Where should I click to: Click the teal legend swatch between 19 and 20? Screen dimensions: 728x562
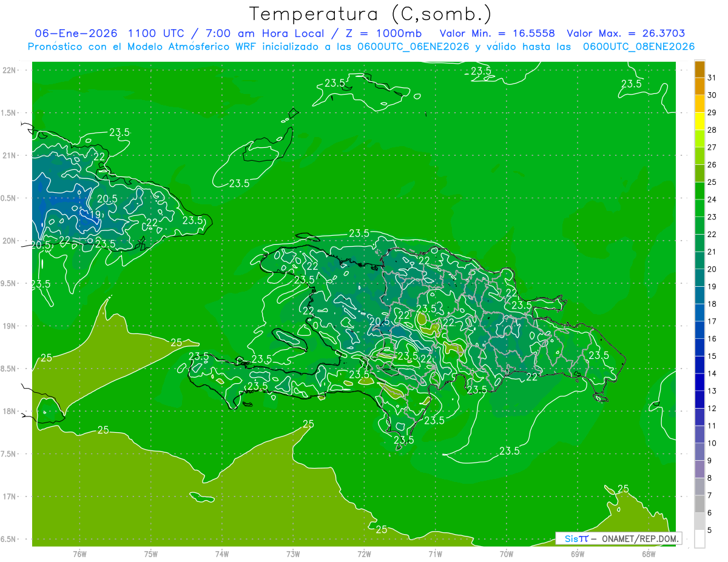pyautogui.click(x=699, y=278)
